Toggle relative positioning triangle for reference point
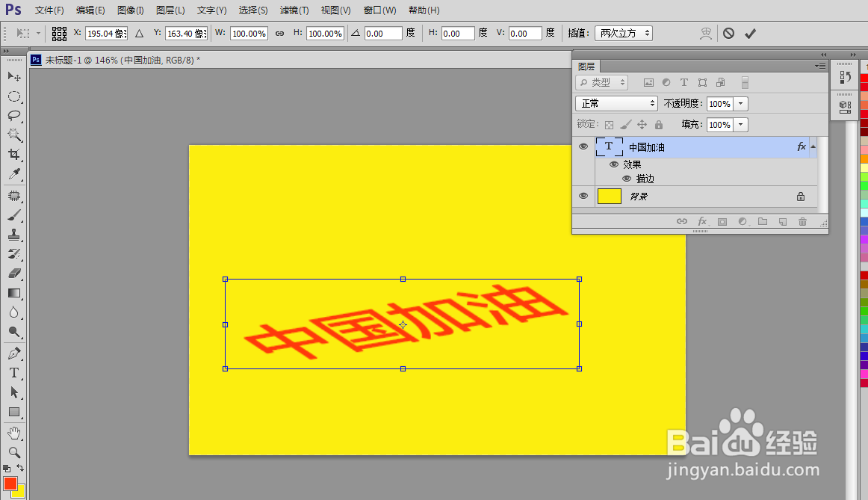 [x=140, y=34]
